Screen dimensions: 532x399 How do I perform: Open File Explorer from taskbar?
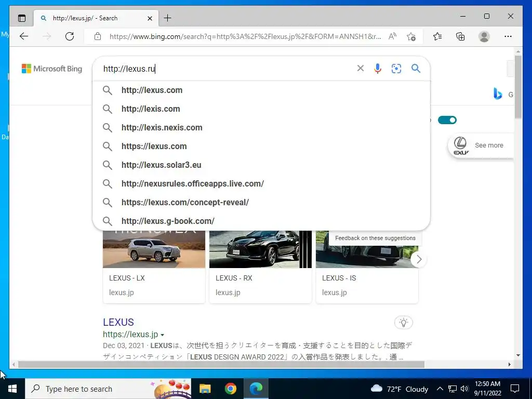click(205, 389)
